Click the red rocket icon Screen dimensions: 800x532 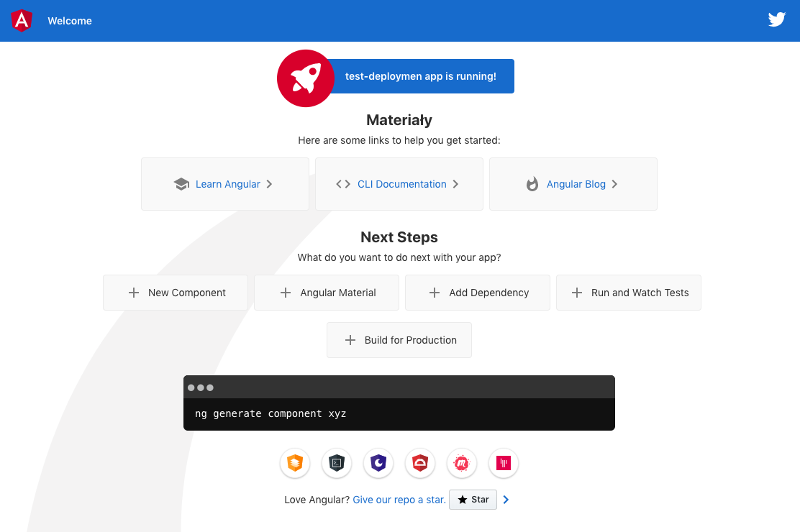[306, 78]
